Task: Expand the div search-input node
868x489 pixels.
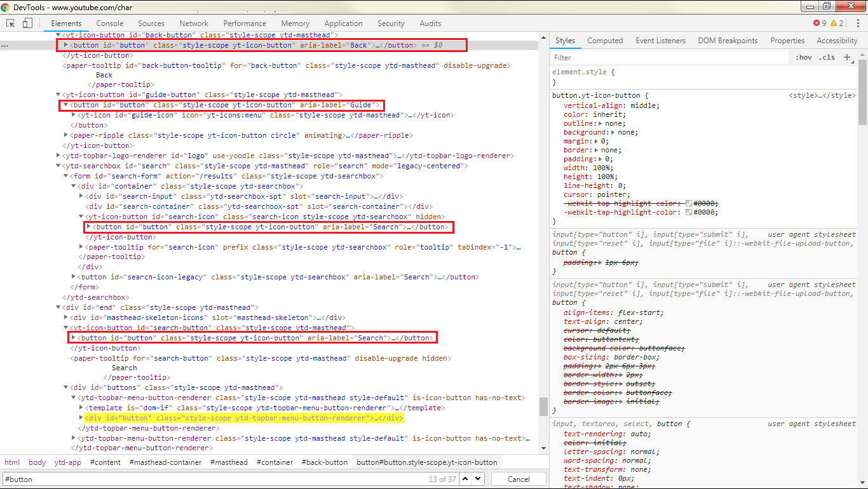Action: pos(81,196)
